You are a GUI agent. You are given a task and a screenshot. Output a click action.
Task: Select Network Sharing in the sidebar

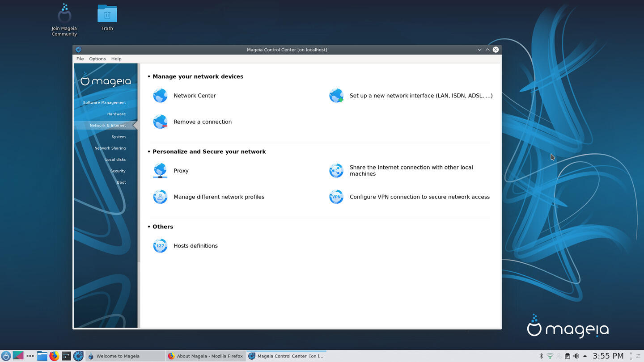(110, 148)
